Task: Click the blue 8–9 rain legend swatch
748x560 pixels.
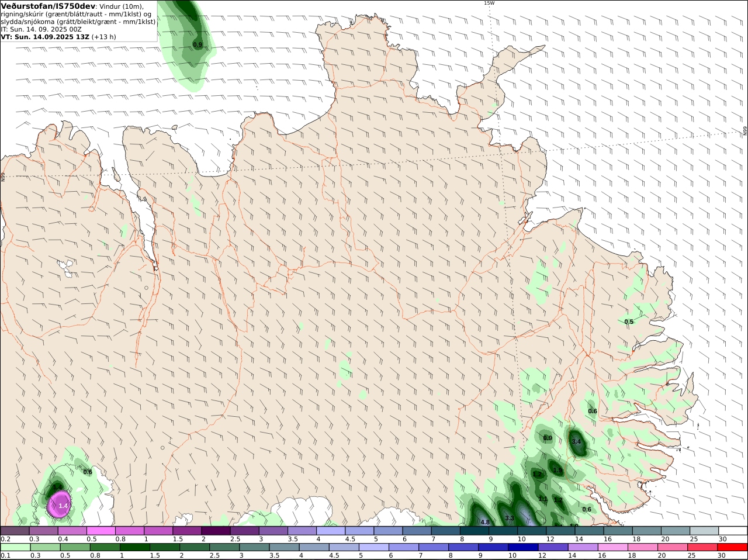Action: point(463,548)
